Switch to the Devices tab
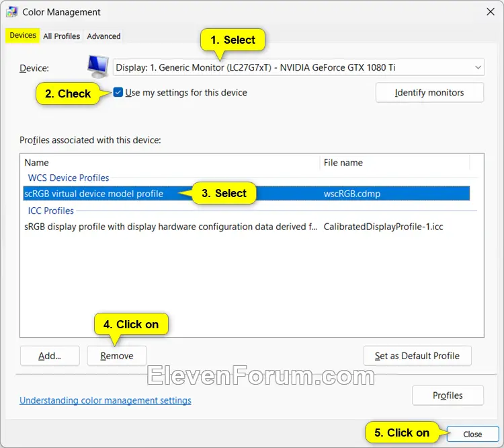 22,36
